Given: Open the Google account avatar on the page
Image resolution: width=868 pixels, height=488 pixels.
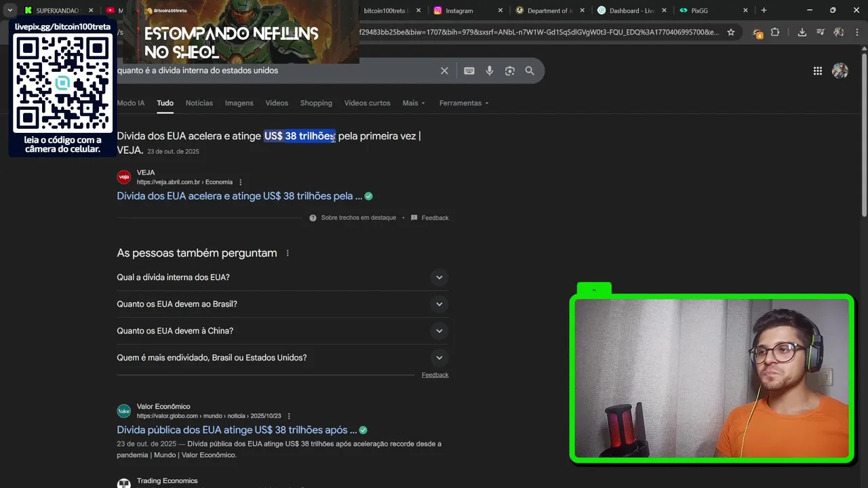Looking at the screenshot, I should 840,70.
